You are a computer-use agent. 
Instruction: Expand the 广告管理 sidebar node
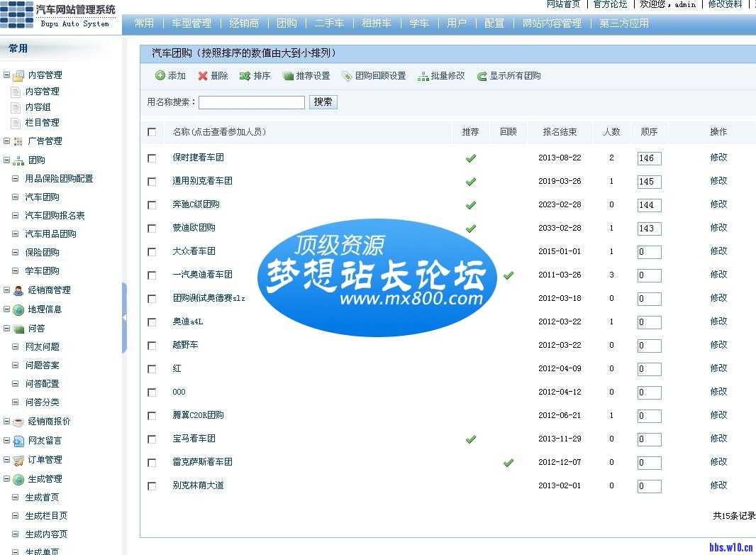[6, 141]
